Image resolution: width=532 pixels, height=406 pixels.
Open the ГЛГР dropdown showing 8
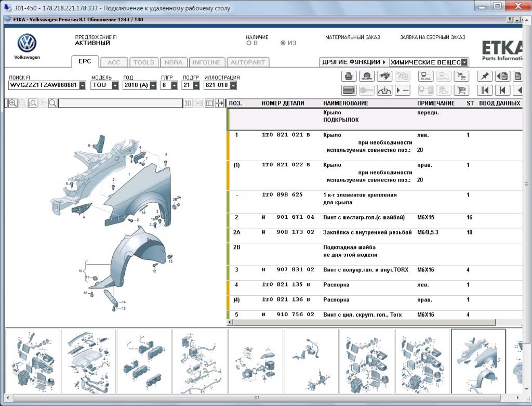174,85
